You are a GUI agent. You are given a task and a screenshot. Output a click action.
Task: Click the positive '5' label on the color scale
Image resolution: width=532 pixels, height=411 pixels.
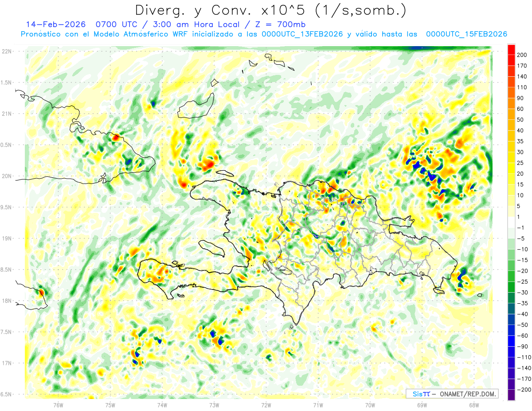click(519, 206)
